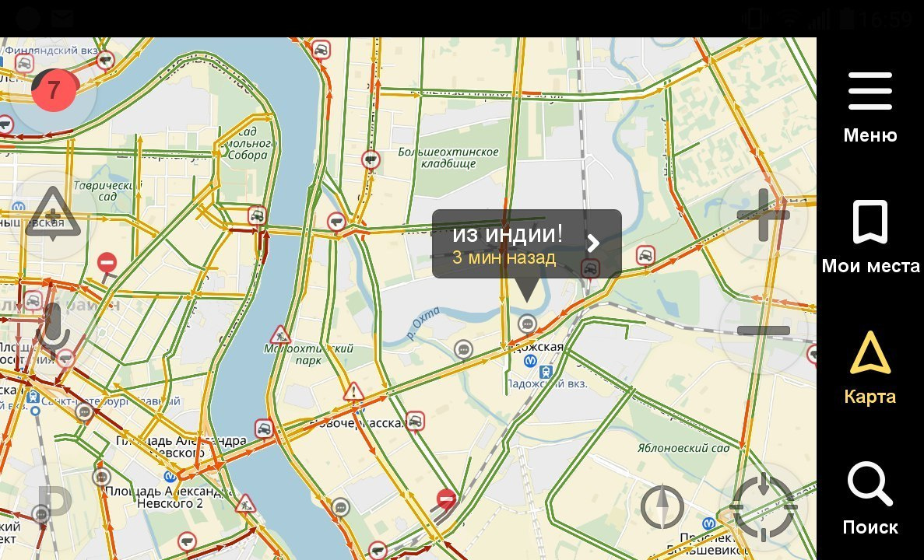This screenshot has height=560, width=924.
Task: Tap the compass orientation icon
Action: [662, 506]
